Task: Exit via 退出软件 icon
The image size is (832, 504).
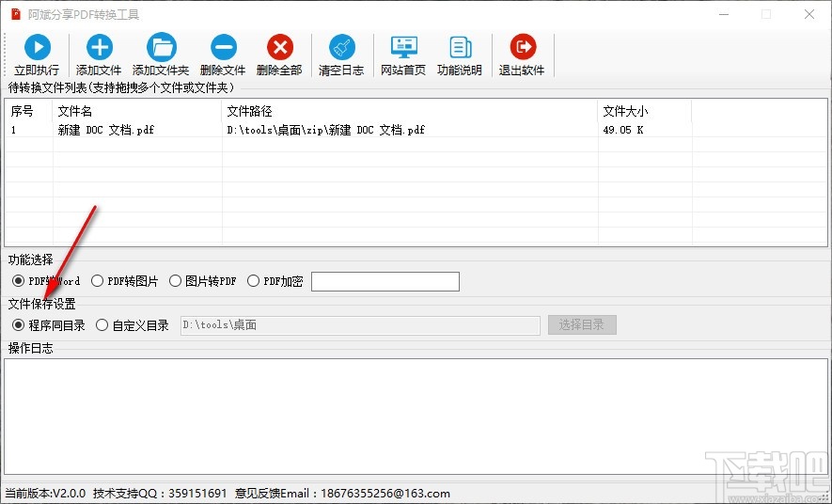Action: [523, 47]
